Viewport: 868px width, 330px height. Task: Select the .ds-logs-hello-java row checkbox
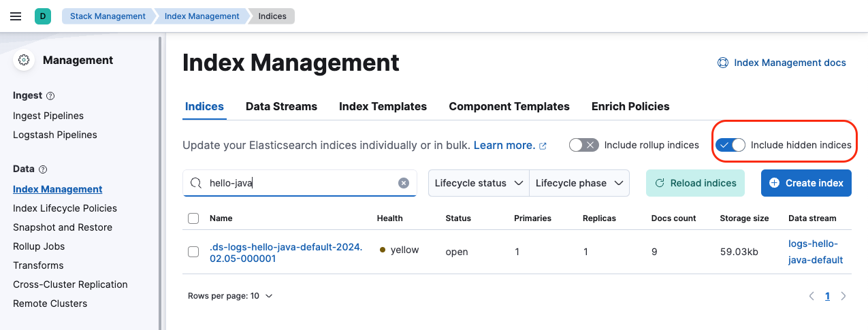tap(193, 252)
